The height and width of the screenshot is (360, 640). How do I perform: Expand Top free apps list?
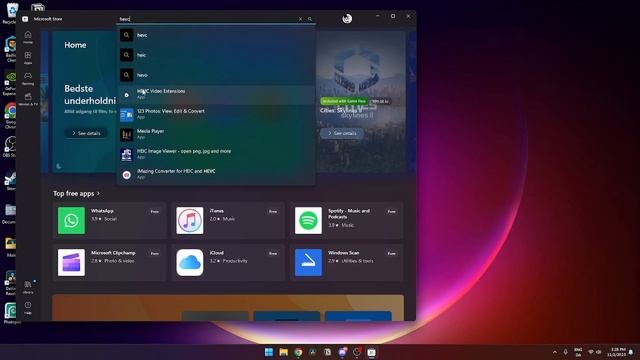pyautogui.click(x=76, y=193)
